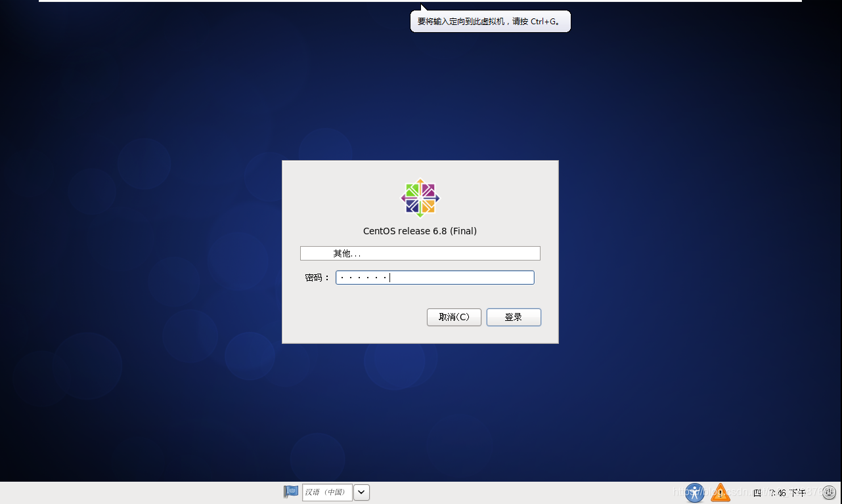Open the 汉语（中国） language dropdown arrow
The width and height of the screenshot is (842, 504).
tap(362, 492)
